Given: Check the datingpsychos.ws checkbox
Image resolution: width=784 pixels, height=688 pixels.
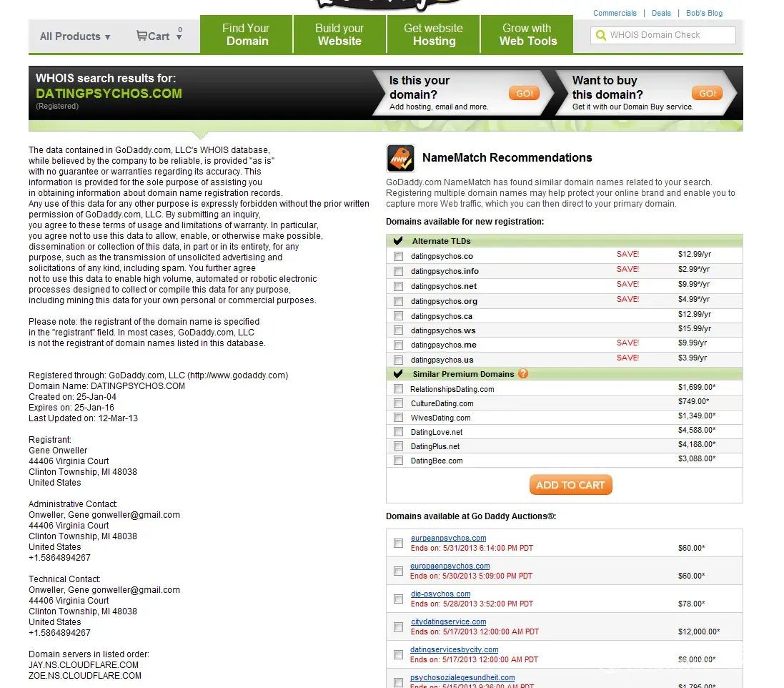Looking at the screenshot, I should point(399,330).
